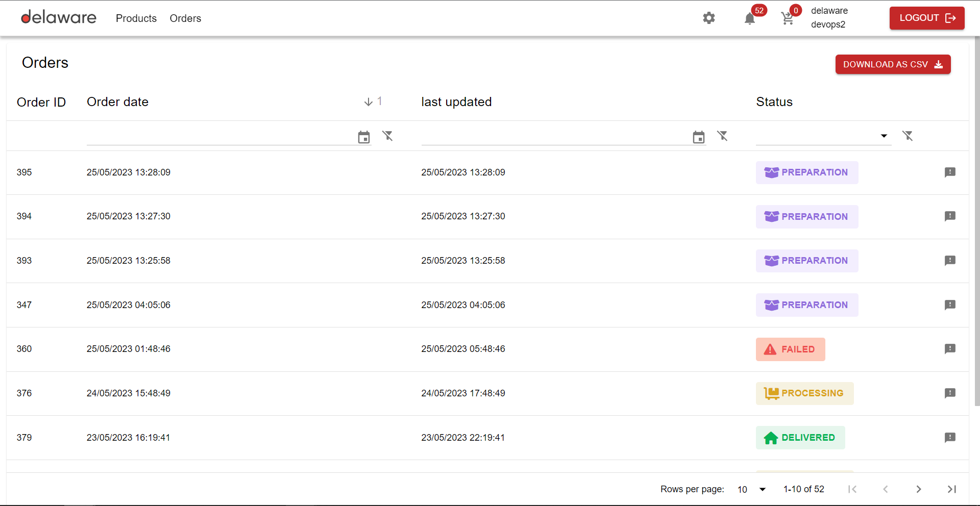980x506 pixels.
Task: Click the Download as CSV button
Action: click(x=893, y=64)
